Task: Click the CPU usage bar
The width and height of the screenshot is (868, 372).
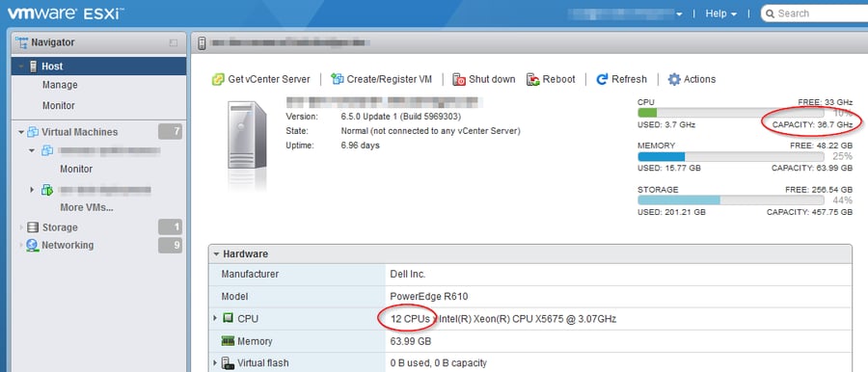Action: click(x=731, y=113)
